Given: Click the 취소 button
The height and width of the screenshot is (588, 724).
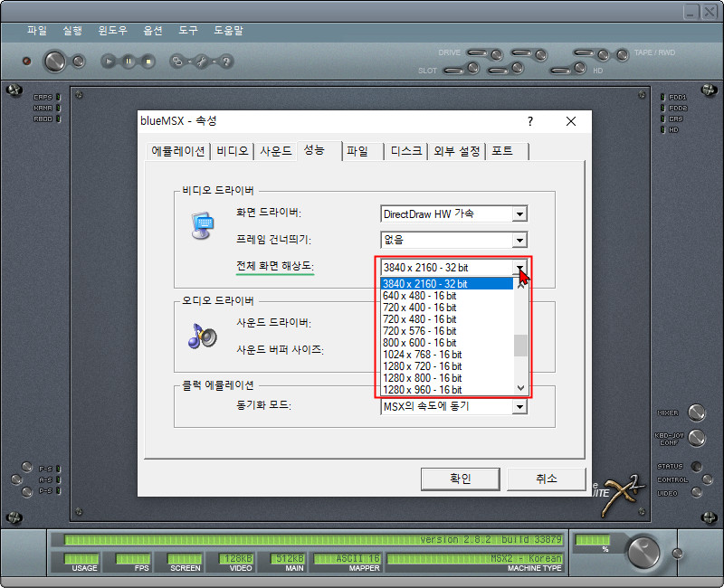Looking at the screenshot, I should coord(547,479).
